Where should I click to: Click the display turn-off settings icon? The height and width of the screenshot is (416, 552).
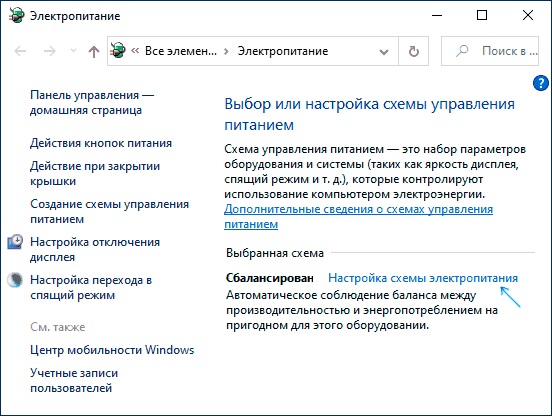[x=15, y=242]
